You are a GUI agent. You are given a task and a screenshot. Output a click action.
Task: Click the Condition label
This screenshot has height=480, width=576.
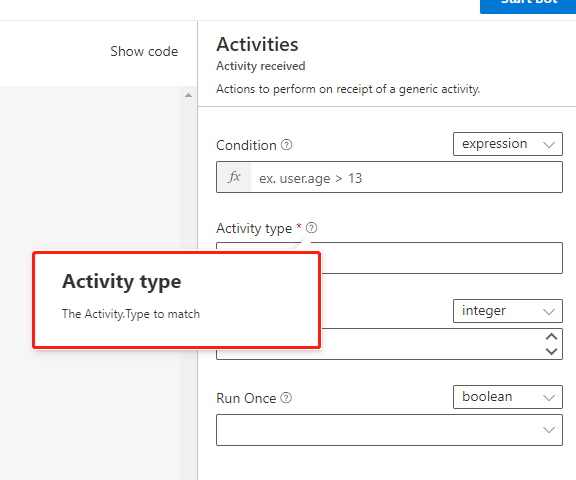[246, 145]
